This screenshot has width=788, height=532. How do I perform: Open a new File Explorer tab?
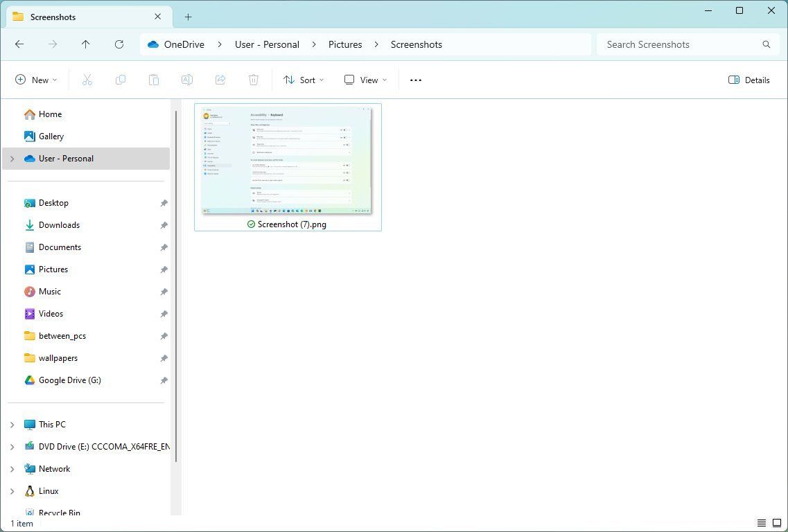point(189,17)
